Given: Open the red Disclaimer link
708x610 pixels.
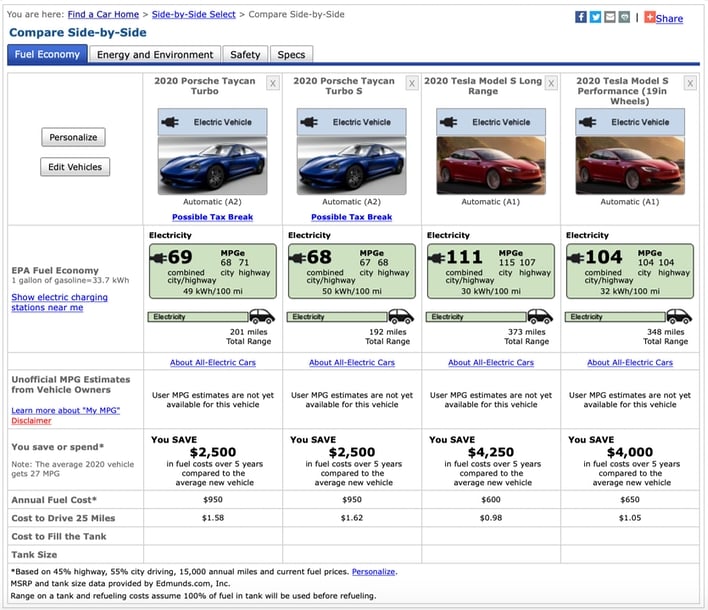Looking at the screenshot, I should 31,421.
